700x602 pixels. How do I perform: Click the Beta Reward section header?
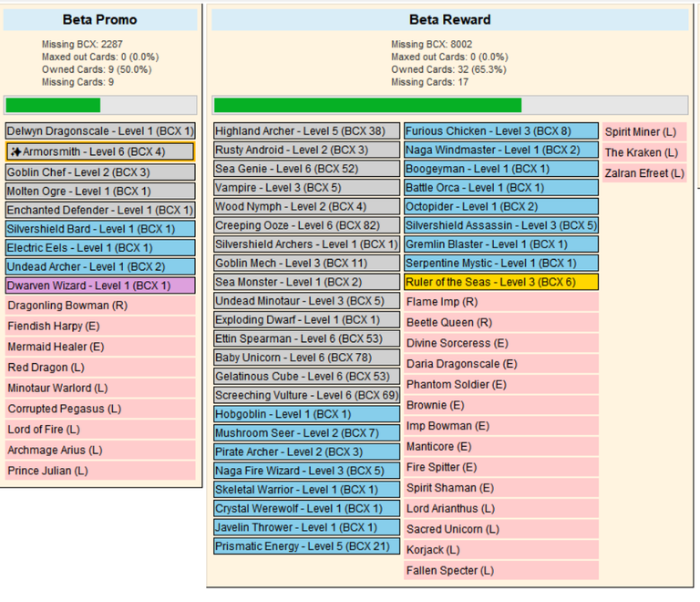click(x=450, y=20)
